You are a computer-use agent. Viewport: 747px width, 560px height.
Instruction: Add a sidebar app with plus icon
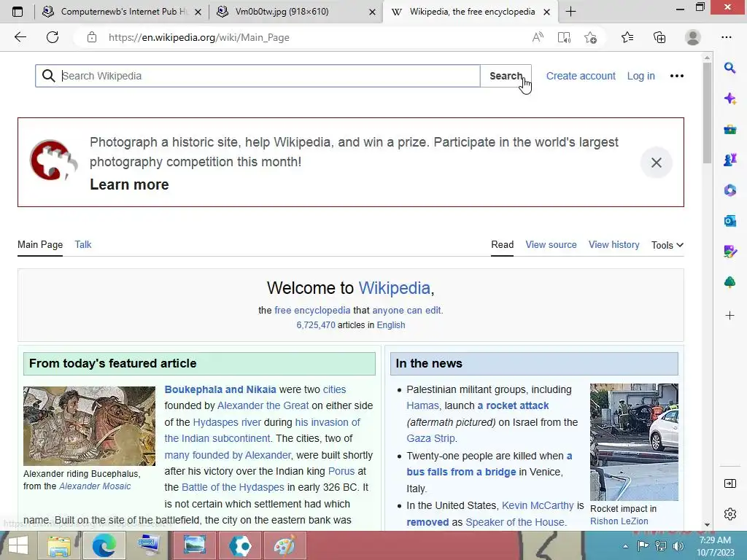729,315
